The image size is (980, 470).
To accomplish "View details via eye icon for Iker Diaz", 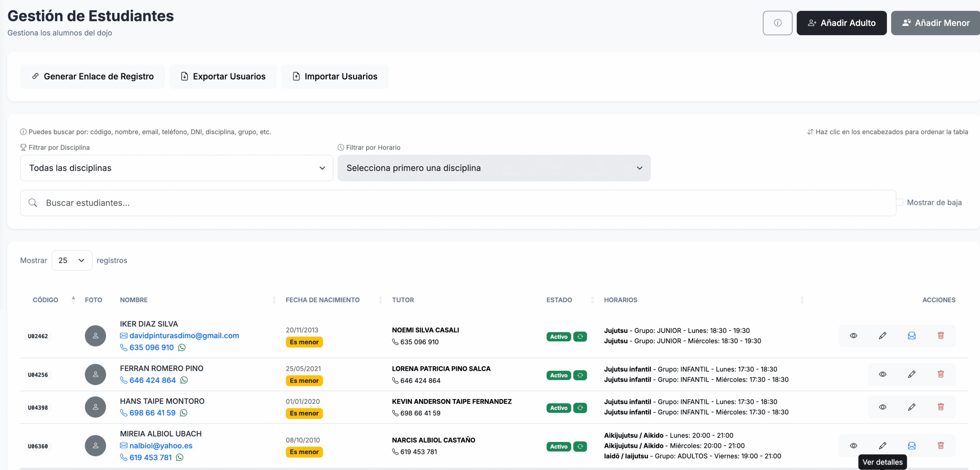I will (x=853, y=336).
